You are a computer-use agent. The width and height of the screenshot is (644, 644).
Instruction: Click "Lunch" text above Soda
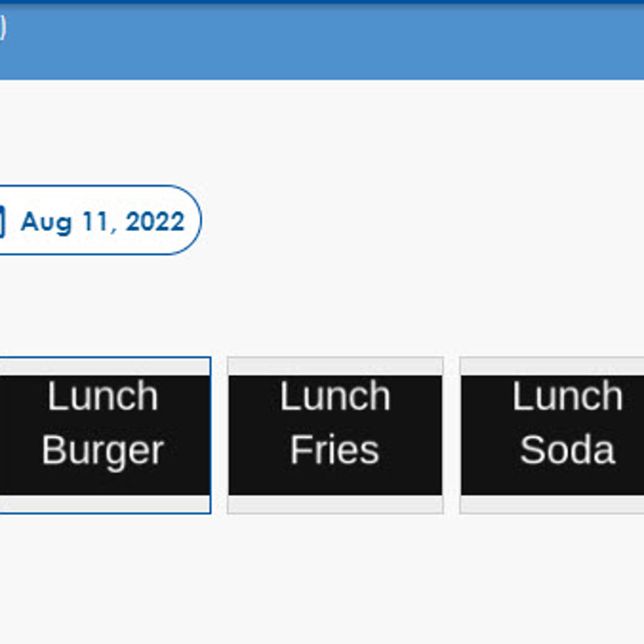(x=567, y=397)
